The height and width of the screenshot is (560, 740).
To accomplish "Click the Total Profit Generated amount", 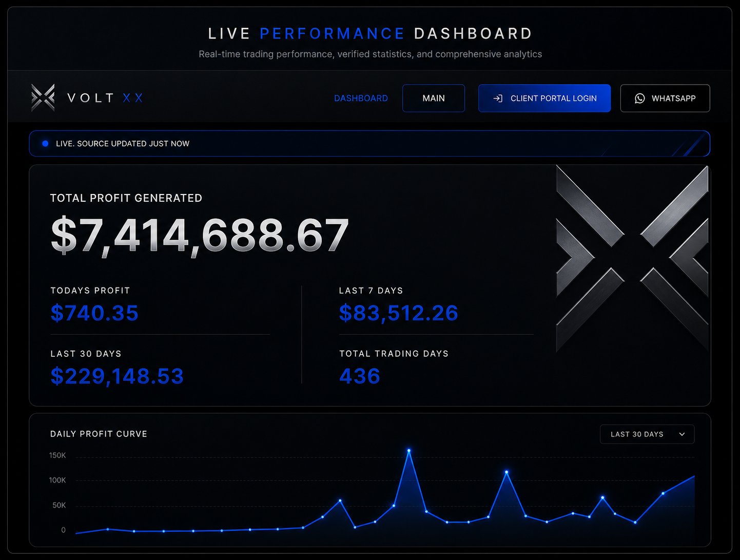I will [200, 236].
